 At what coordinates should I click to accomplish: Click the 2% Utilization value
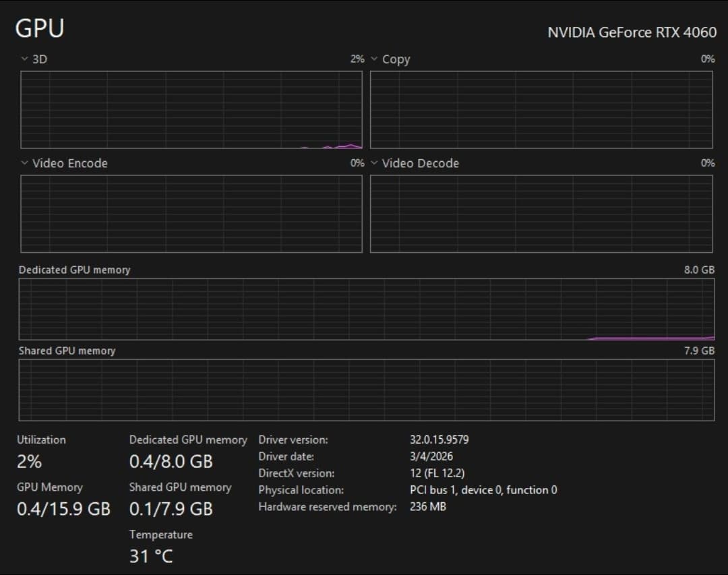[x=29, y=461]
